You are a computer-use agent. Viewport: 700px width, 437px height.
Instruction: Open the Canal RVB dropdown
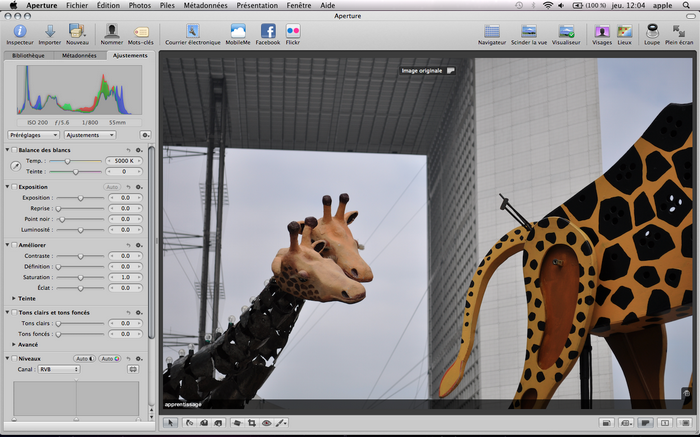pyautogui.click(x=59, y=369)
